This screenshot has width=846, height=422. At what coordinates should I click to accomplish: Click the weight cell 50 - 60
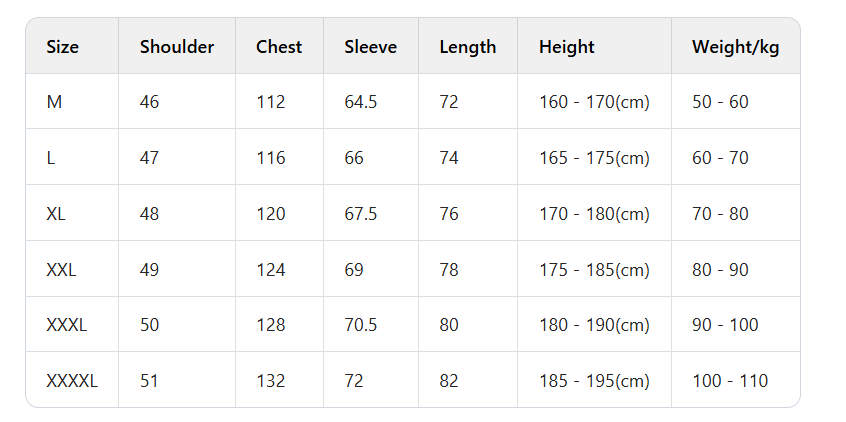(720, 102)
